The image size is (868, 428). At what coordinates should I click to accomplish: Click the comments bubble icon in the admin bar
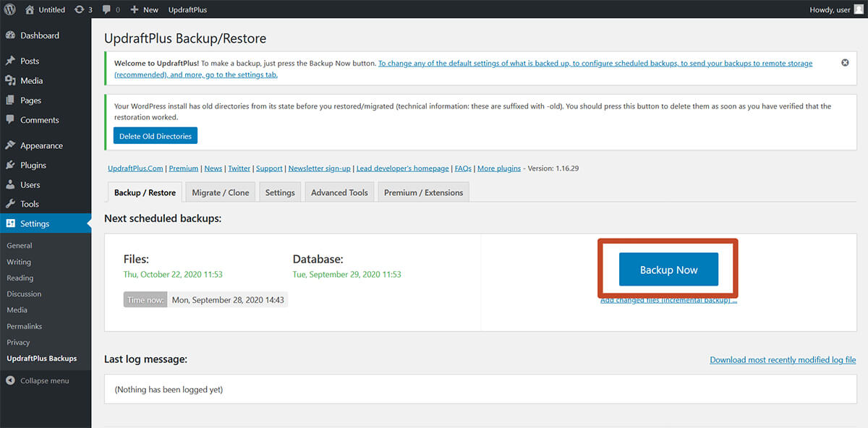tap(107, 9)
